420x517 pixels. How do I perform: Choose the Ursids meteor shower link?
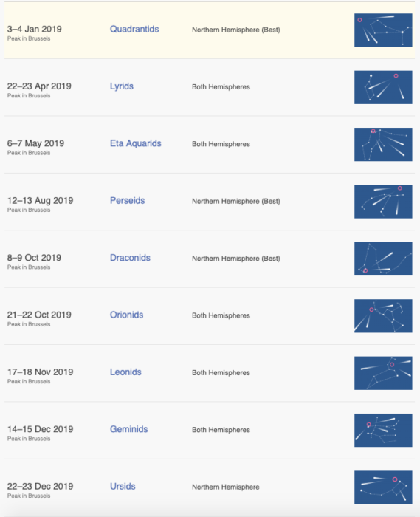pos(123,486)
